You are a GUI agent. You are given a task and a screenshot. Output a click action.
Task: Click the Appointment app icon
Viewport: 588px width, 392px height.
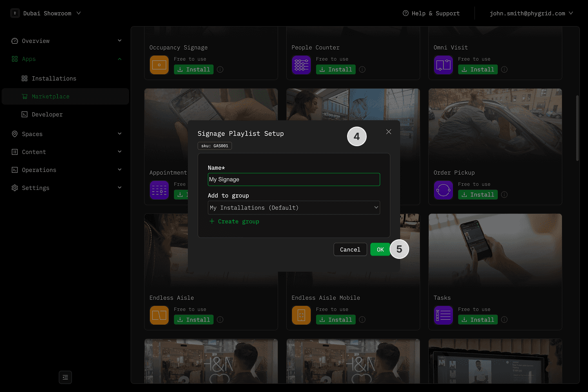tap(159, 190)
